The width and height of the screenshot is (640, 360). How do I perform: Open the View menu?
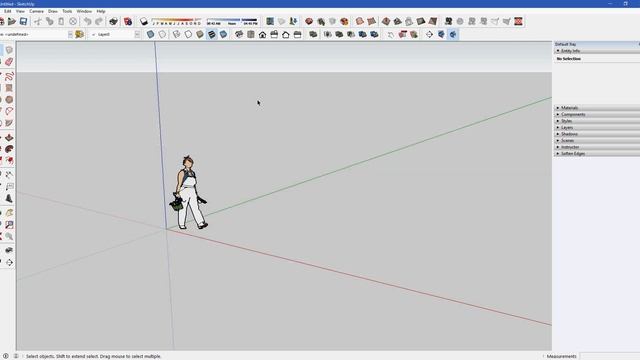point(20,11)
